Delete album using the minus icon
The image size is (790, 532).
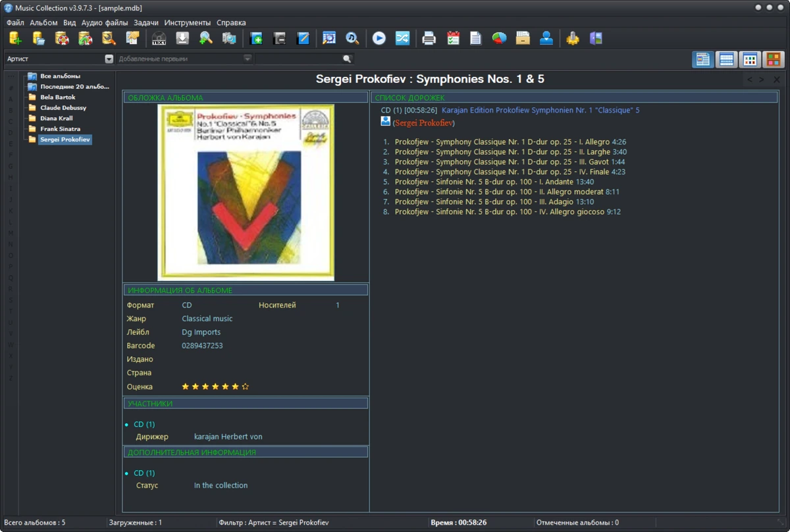[280, 38]
